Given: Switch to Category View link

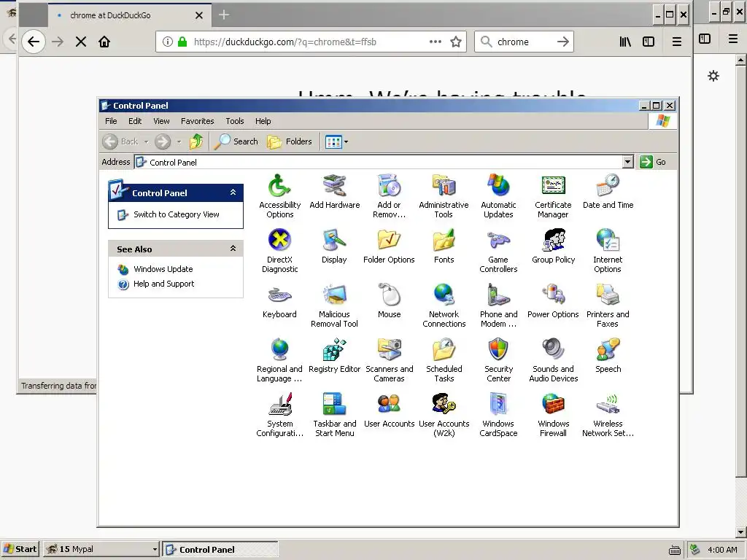Looking at the screenshot, I should [177, 214].
